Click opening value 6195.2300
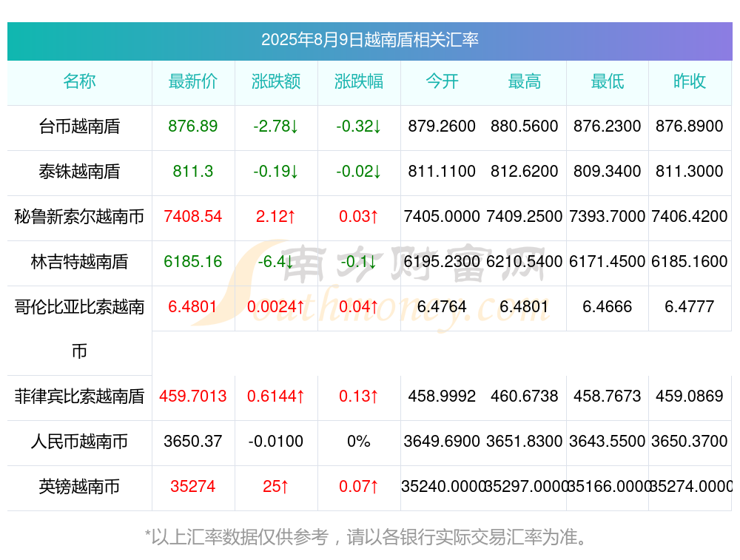This screenshot has height=560, width=740. click(x=442, y=261)
